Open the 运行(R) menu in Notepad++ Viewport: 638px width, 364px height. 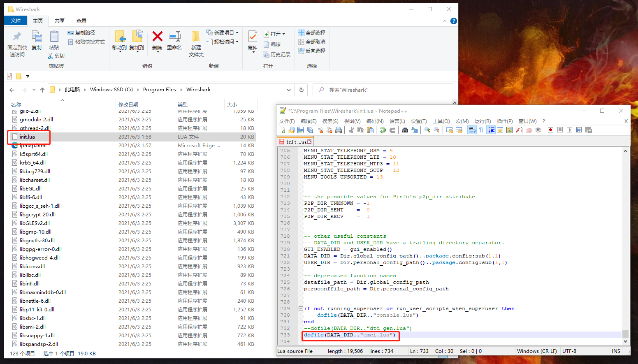pyautogui.click(x=483, y=121)
